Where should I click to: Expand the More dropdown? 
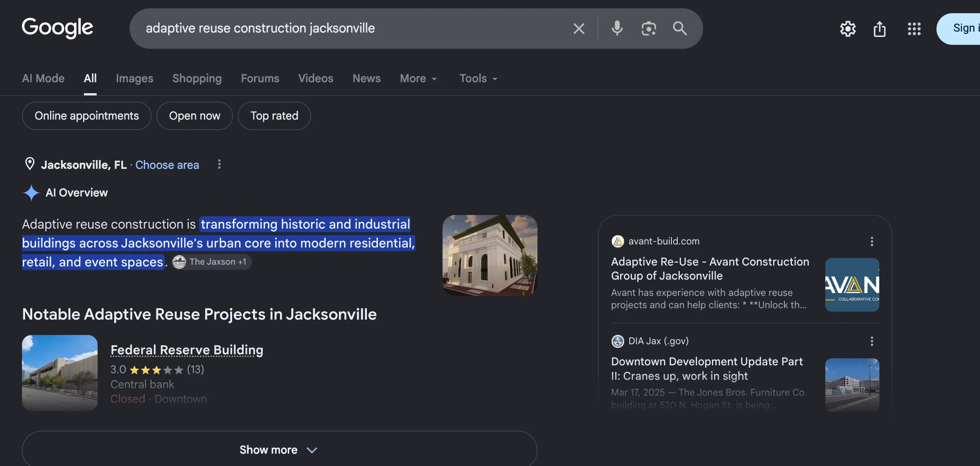418,78
